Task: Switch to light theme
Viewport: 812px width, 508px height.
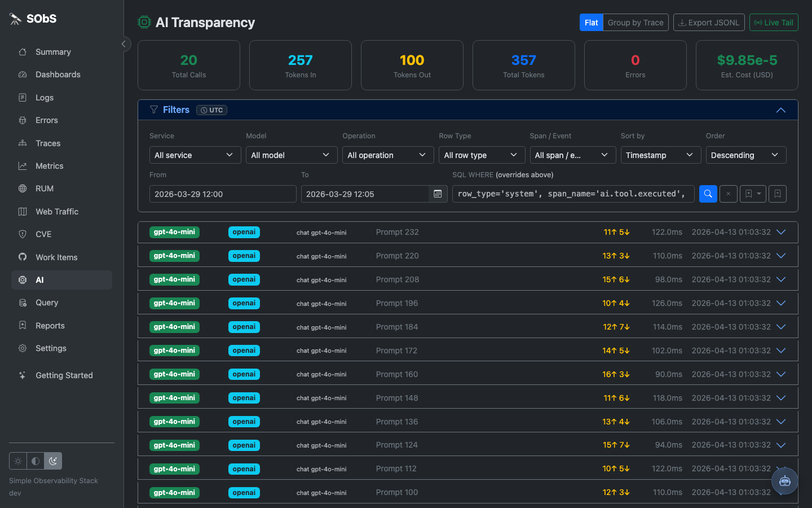Action: 18,461
